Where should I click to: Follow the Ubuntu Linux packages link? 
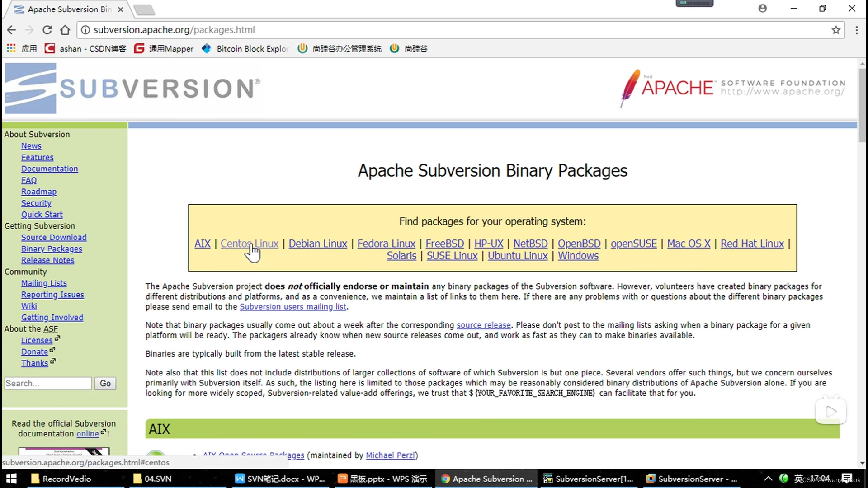517,256
